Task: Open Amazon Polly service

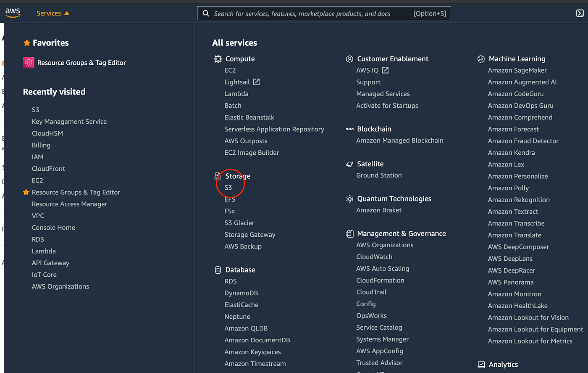Action: 508,188
